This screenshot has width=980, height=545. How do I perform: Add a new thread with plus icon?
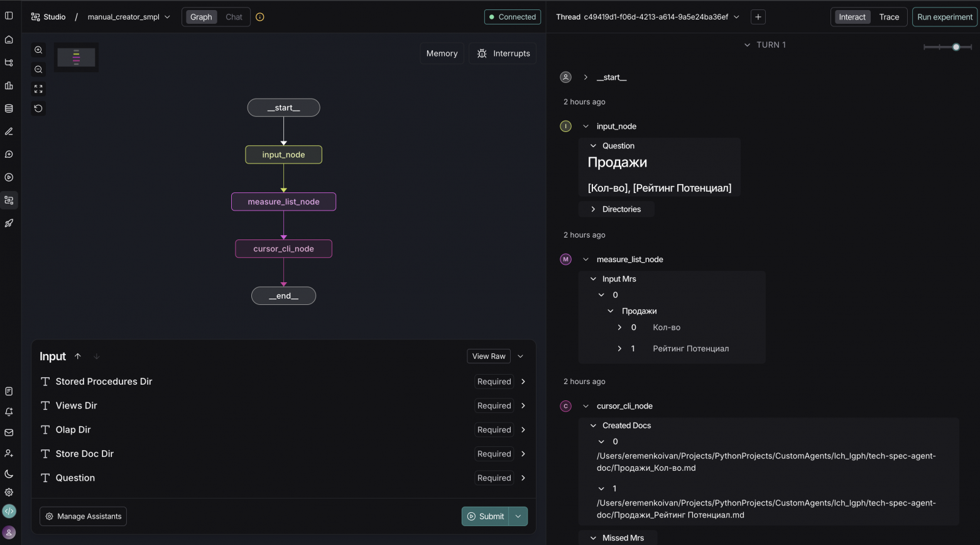click(x=758, y=17)
